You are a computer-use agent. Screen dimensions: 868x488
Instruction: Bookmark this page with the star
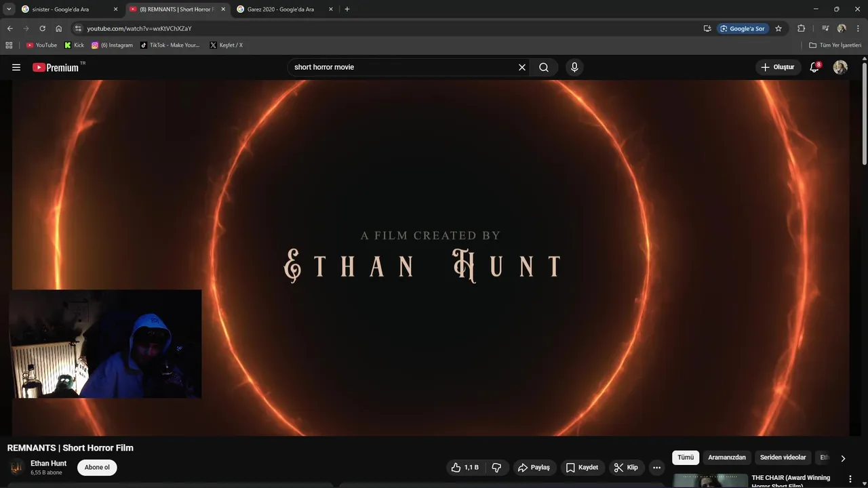point(778,28)
